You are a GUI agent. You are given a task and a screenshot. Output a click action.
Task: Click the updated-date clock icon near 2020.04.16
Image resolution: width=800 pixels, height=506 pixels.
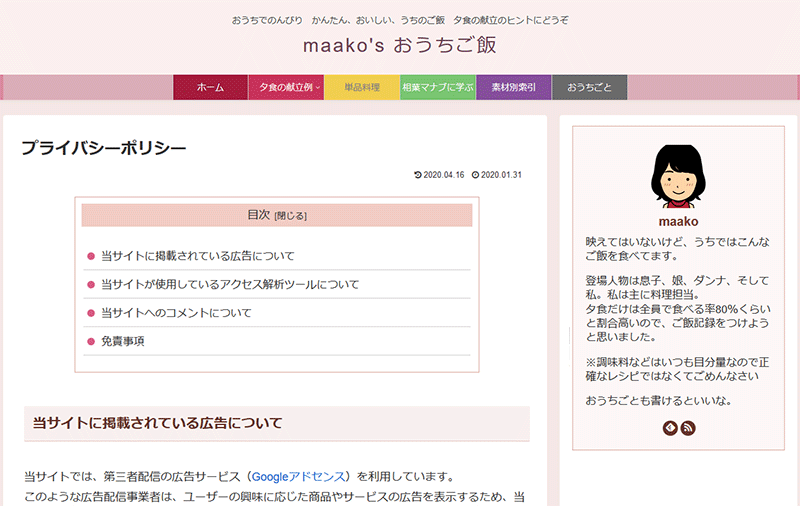[x=418, y=175]
